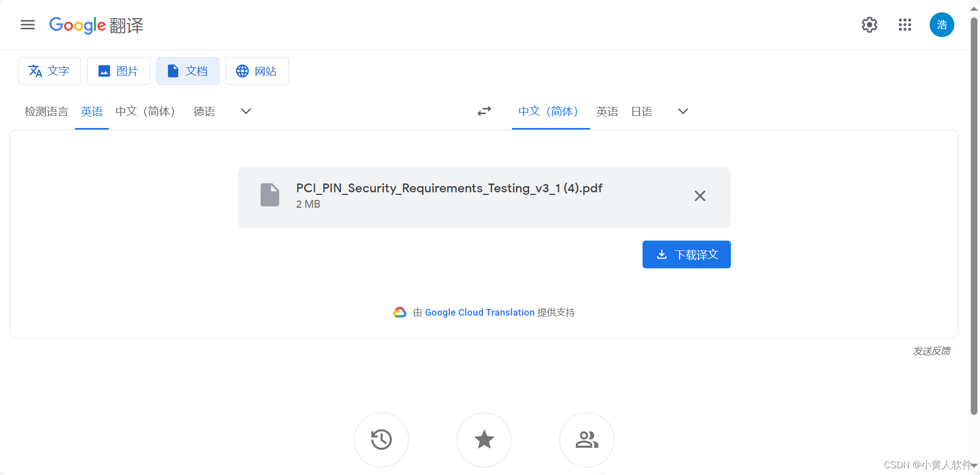Expand more target languages dropdown
The height and width of the screenshot is (475, 980).
[683, 111]
